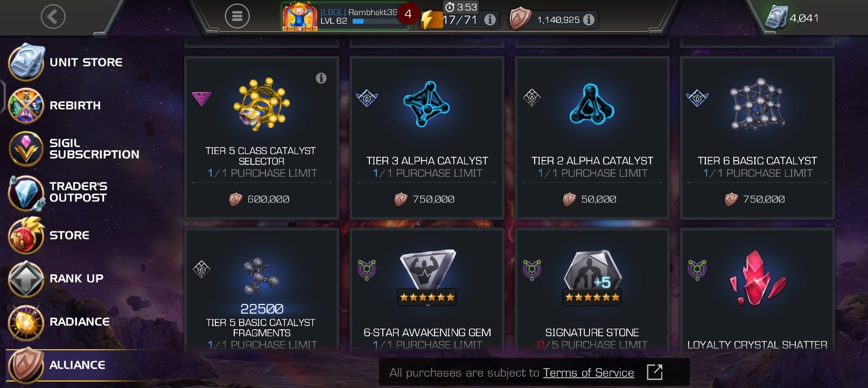Select the 6-Star Awakening Gem item
This screenshot has width=868, height=388.
pos(427,291)
